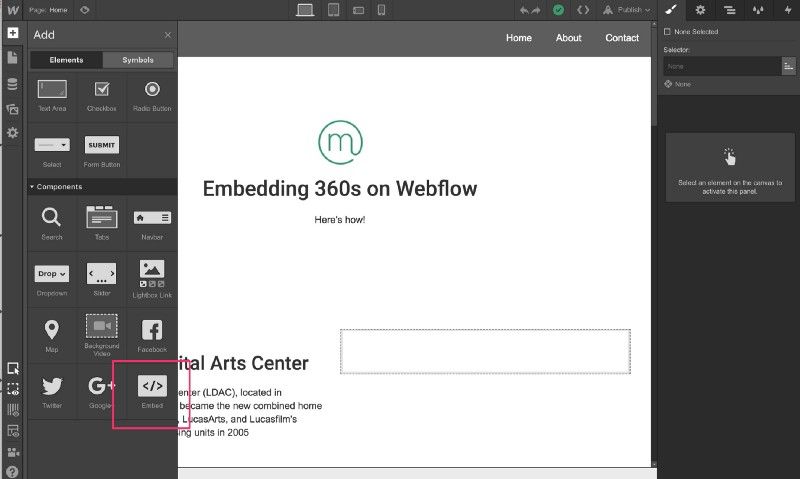Viewport: 800px width, 479px height.
Task: Open the Style panel brush tab
Action: point(671,10)
